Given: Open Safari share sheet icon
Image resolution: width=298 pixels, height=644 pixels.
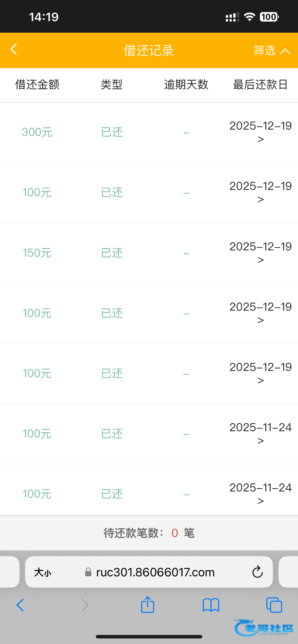Looking at the screenshot, I should pos(148,605).
